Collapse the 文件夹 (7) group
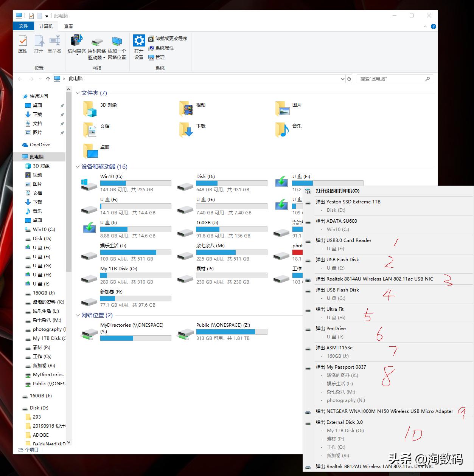Image resolution: width=474 pixels, height=476 pixels. [78, 93]
